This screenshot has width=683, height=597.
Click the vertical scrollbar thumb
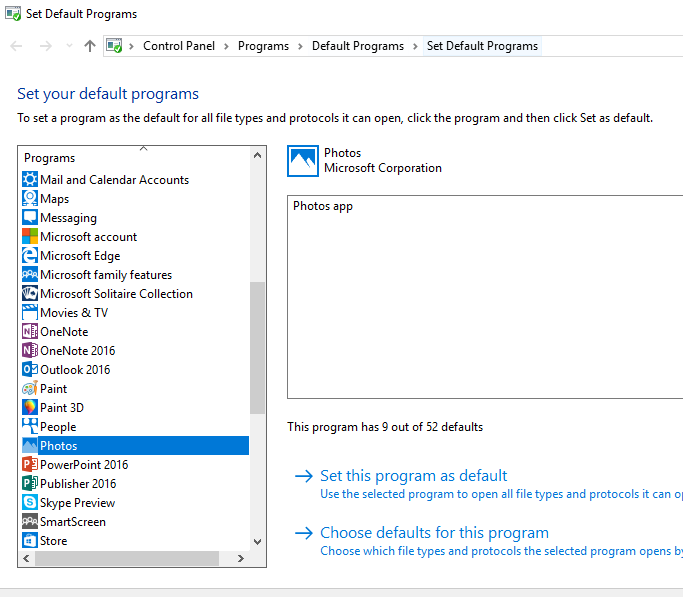point(257,347)
